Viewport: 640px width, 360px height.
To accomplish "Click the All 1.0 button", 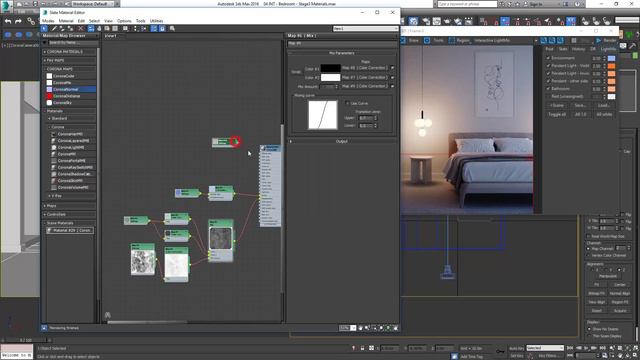I will [x=580, y=114].
